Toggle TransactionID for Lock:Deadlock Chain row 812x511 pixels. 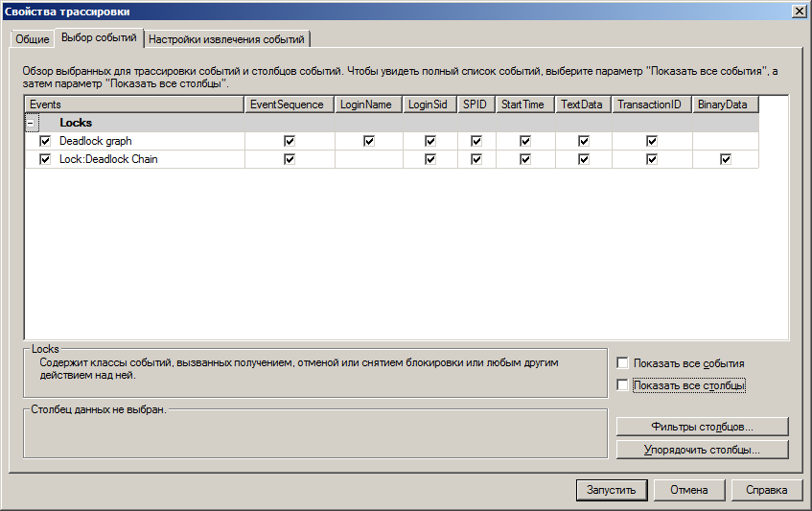pyautogui.click(x=652, y=159)
